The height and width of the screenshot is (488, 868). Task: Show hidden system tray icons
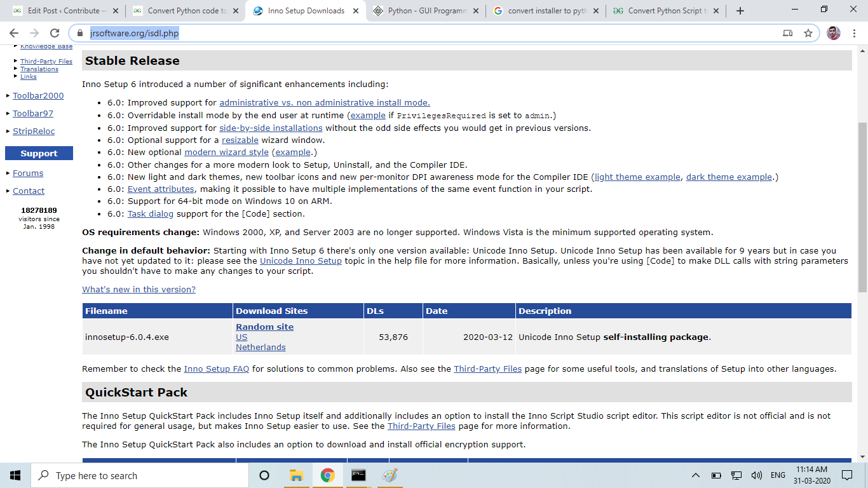point(696,475)
